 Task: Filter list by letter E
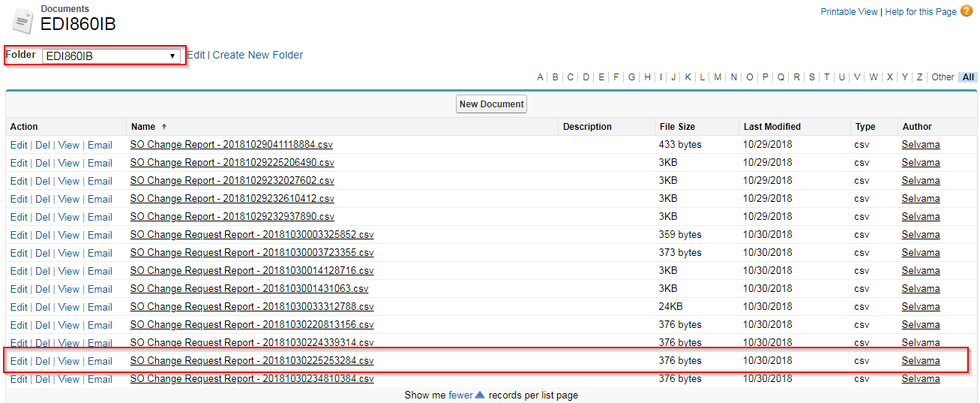601,77
